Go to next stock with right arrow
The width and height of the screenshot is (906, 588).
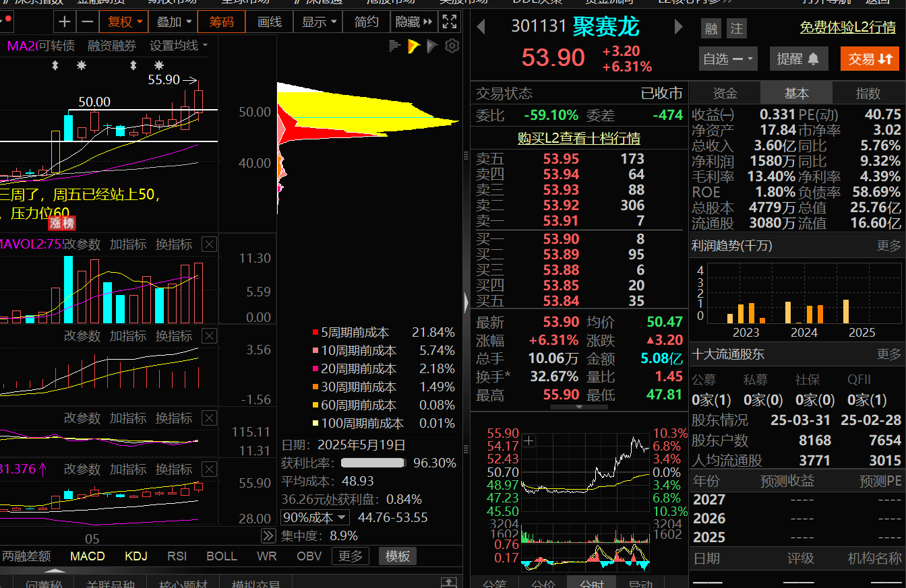click(679, 28)
